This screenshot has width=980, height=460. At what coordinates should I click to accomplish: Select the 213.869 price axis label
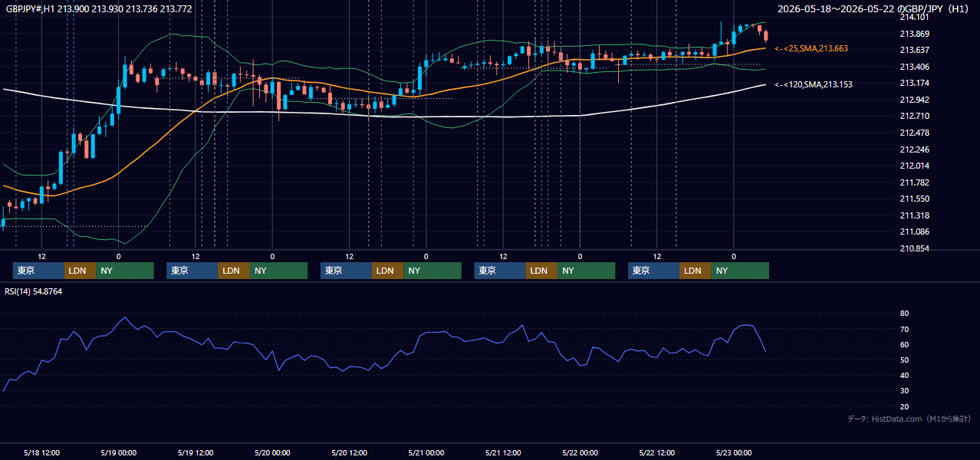tap(914, 34)
